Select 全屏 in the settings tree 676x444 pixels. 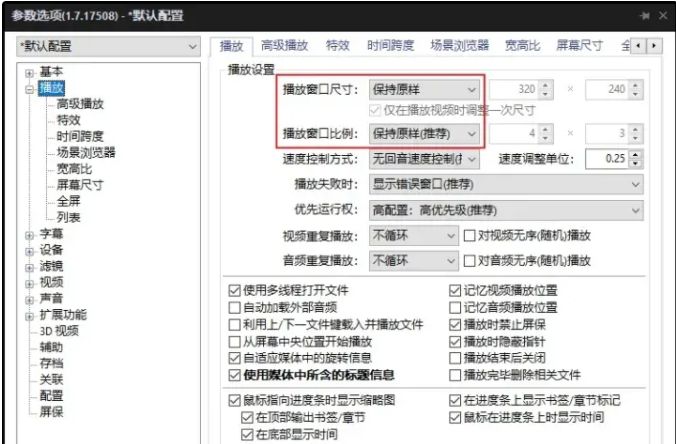(69, 201)
